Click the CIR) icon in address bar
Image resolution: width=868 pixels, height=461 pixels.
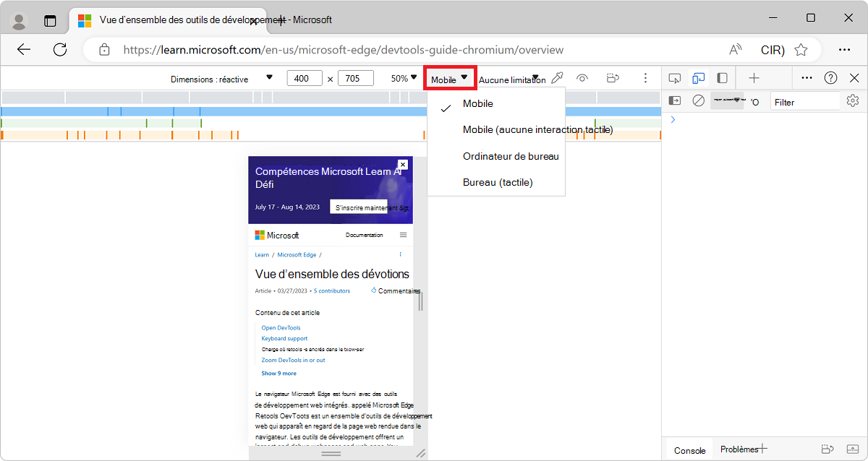[x=773, y=50]
